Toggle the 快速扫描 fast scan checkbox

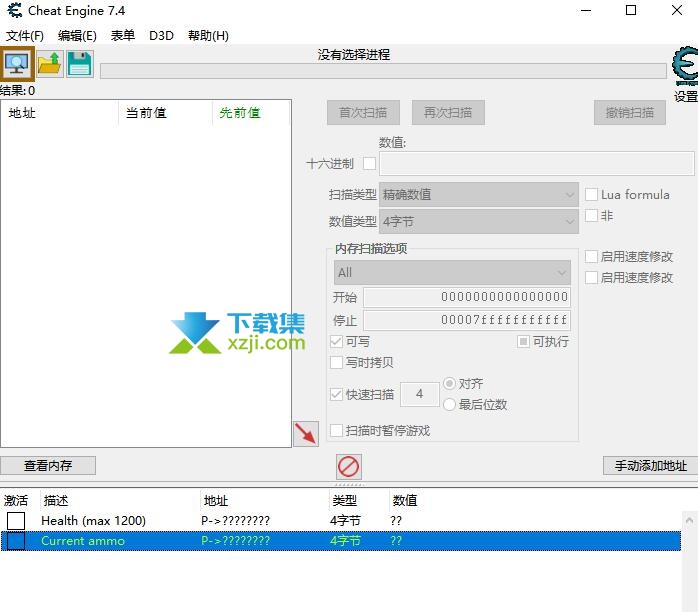[x=336, y=394]
